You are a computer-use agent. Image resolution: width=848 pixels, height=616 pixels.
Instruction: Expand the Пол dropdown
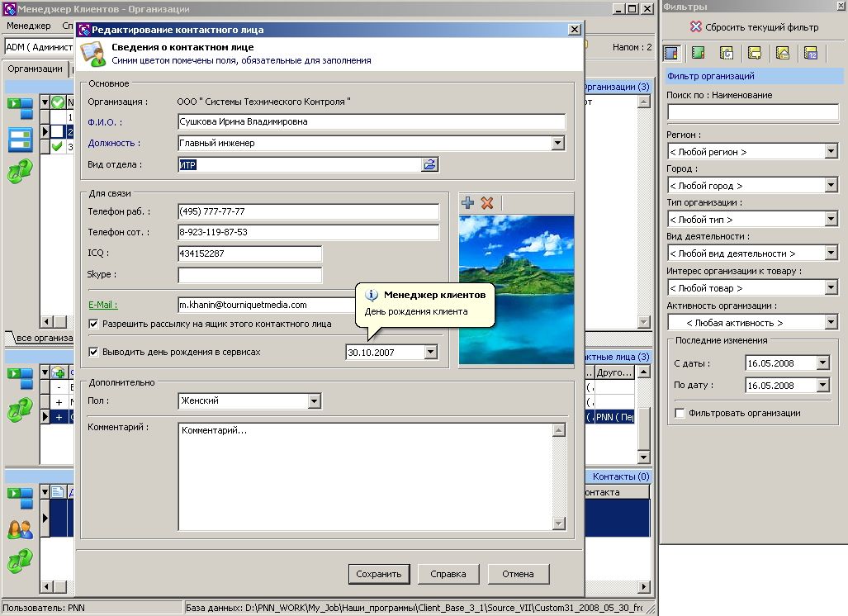tap(315, 400)
